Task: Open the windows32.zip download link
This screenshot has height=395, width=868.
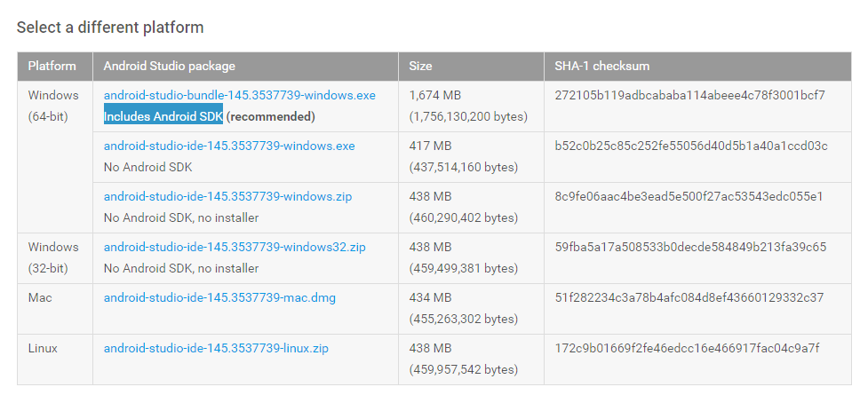Action: (x=235, y=247)
